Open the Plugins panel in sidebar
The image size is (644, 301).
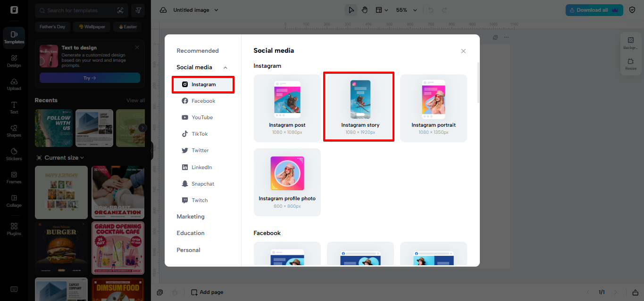[x=14, y=229]
